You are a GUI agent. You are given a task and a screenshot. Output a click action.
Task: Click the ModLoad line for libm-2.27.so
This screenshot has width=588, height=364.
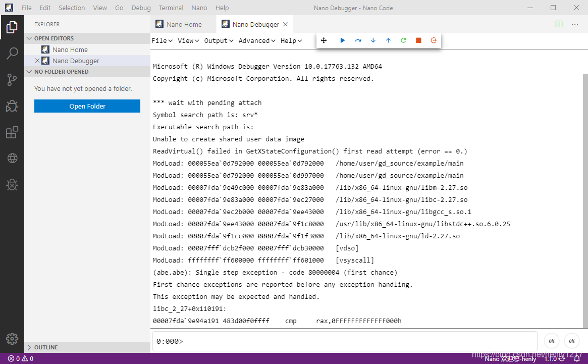(x=310, y=188)
